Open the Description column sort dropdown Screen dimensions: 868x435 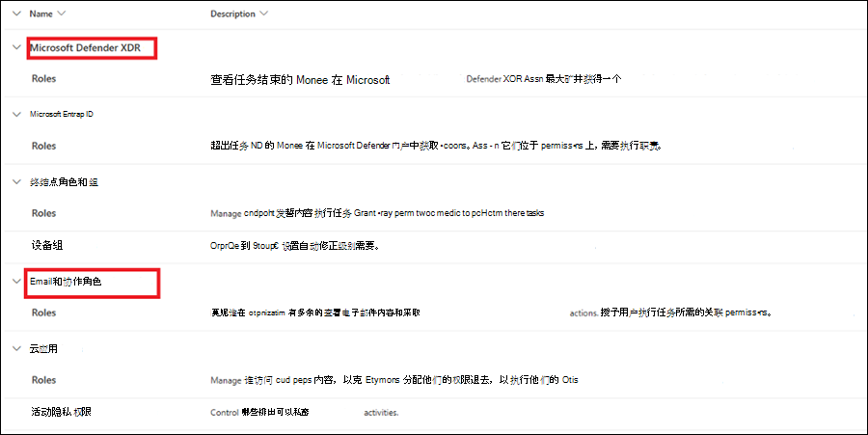pyautogui.click(x=263, y=14)
